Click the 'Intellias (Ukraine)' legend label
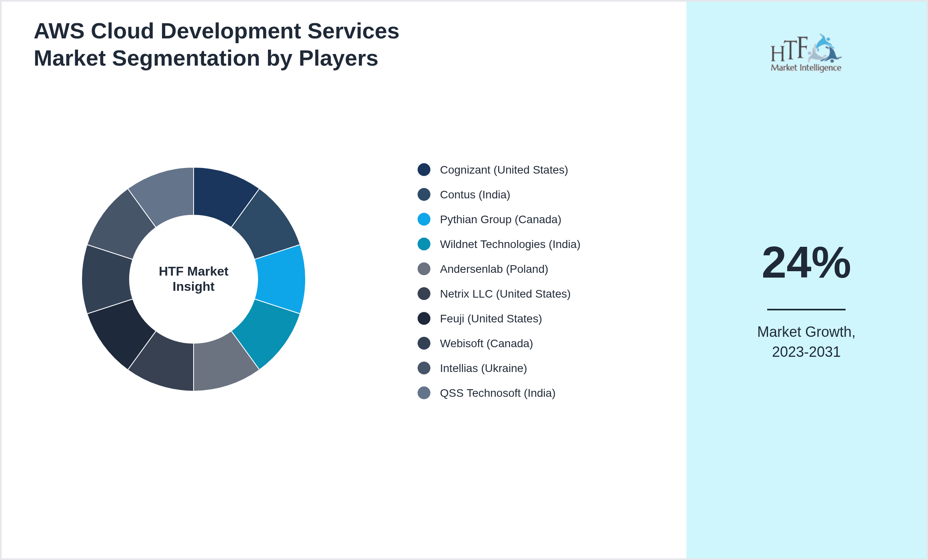 [x=483, y=368]
